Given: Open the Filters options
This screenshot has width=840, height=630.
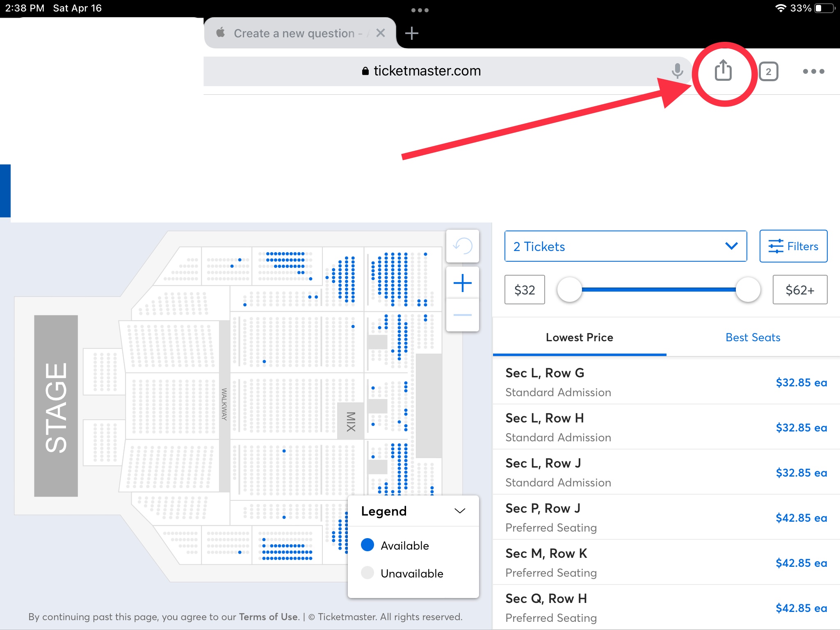Looking at the screenshot, I should pos(793,246).
